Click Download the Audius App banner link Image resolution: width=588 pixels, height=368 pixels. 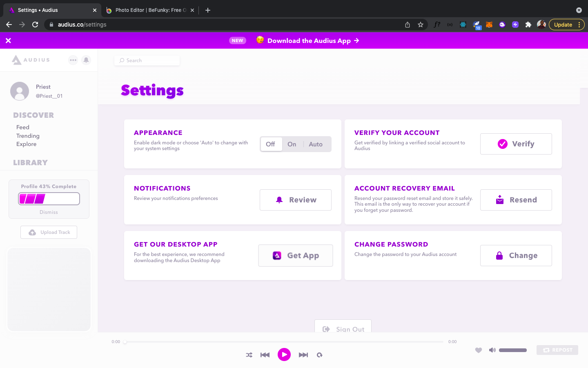coord(313,40)
